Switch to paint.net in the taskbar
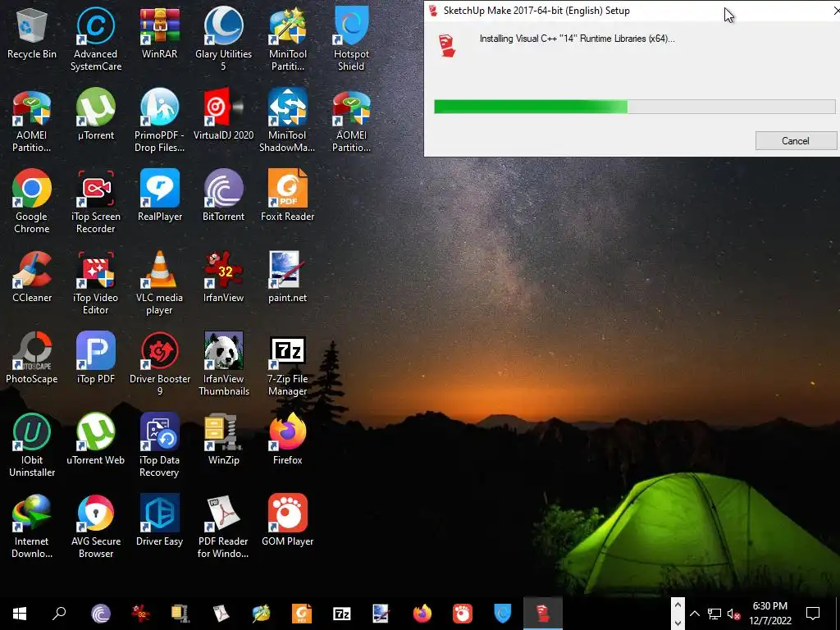Viewport: 840px width, 630px height. click(381, 614)
